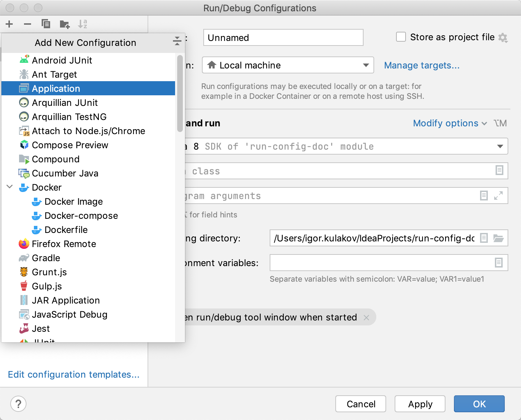Open Edit configuration templates

pyautogui.click(x=74, y=374)
